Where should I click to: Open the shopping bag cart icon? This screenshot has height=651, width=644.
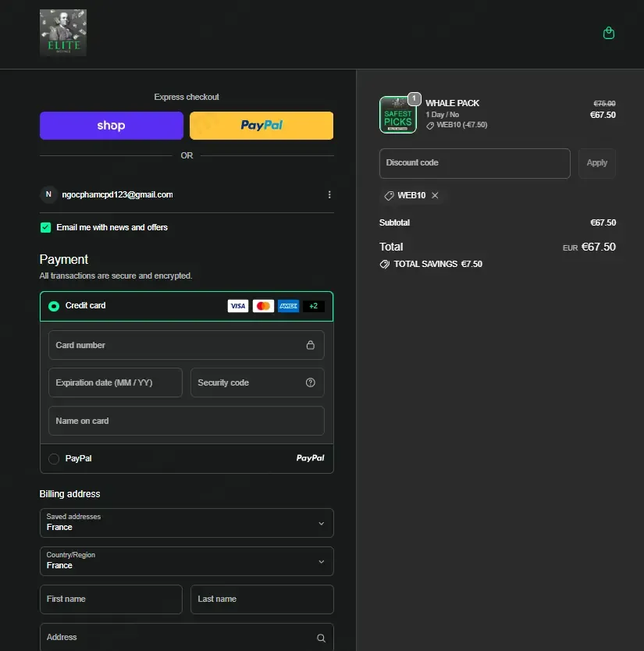click(x=608, y=33)
